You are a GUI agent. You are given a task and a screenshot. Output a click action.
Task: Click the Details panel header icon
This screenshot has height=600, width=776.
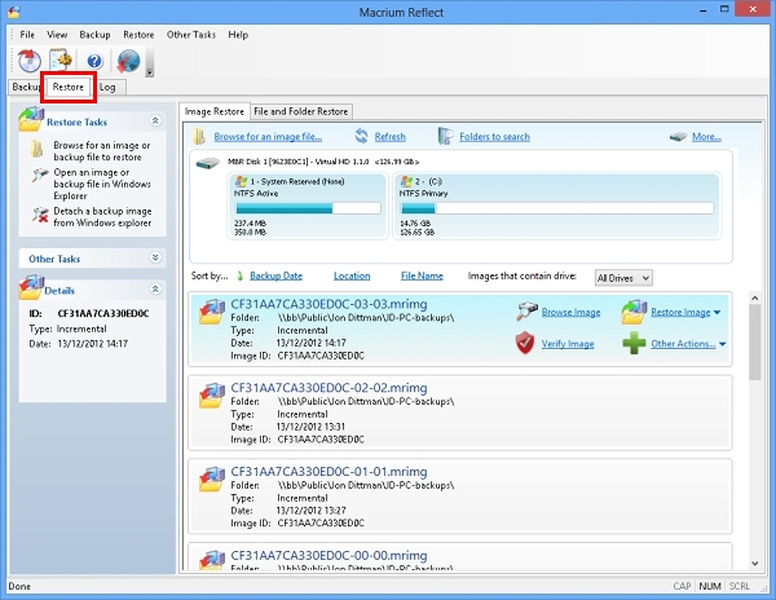click(x=31, y=288)
